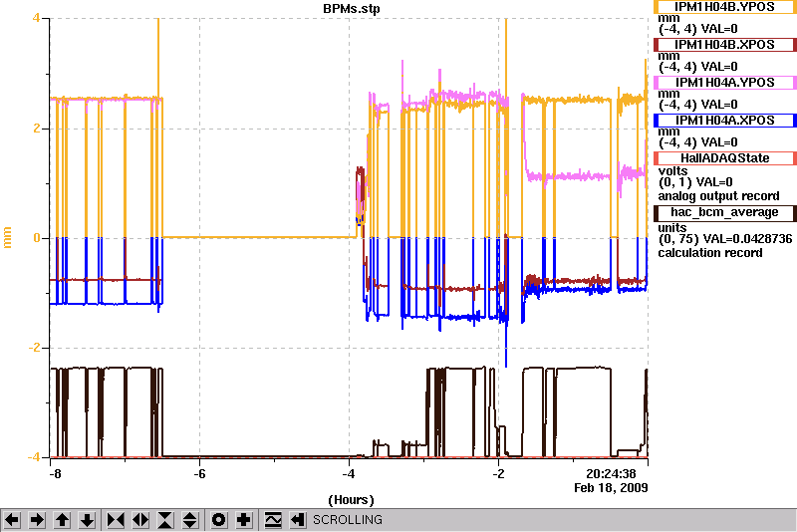Click the (Hours) x-axis label
797x532 pixels.
pyautogui.click(x=352, y=500)
